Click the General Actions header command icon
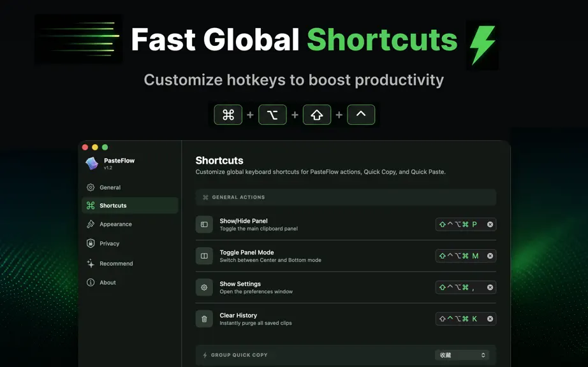 click(x=205, y=198)
